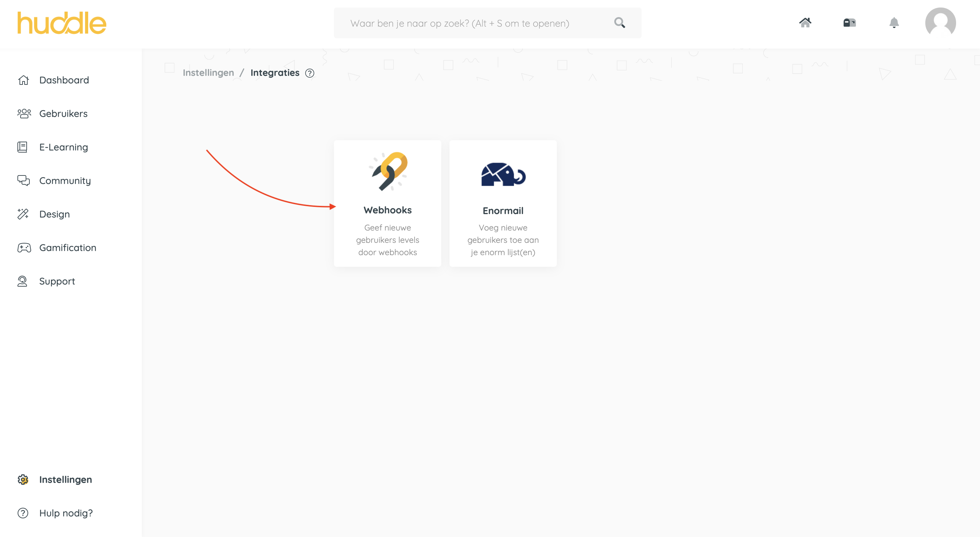Open the E-Learning menu item
The image size is (980, 537).
click(x=64, y=147)
